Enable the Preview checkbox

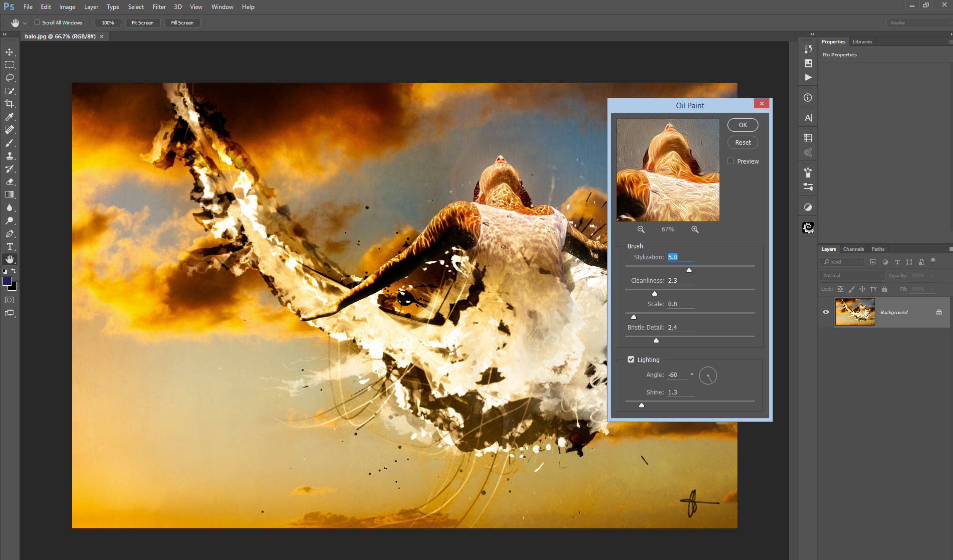(x=731, y=161)
